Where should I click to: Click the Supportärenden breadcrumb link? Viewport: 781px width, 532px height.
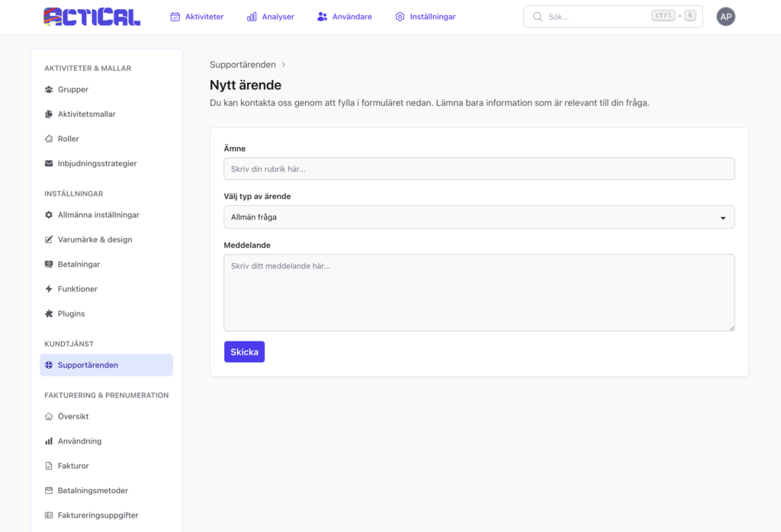(243, 65)
